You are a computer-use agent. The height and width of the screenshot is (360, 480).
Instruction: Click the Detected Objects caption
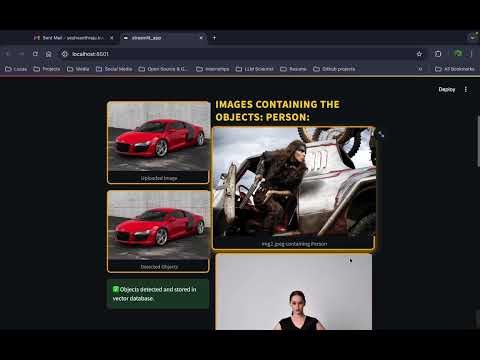pos(159,267)
